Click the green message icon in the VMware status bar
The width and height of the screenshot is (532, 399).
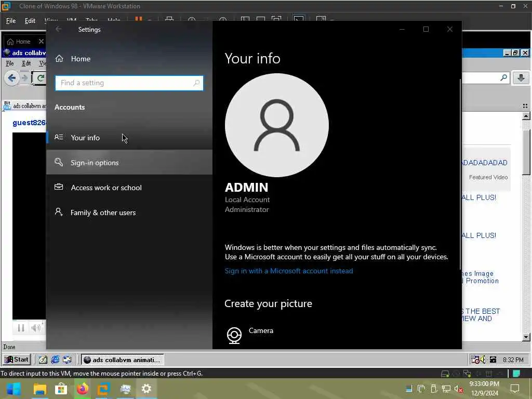tap(516, 374)
